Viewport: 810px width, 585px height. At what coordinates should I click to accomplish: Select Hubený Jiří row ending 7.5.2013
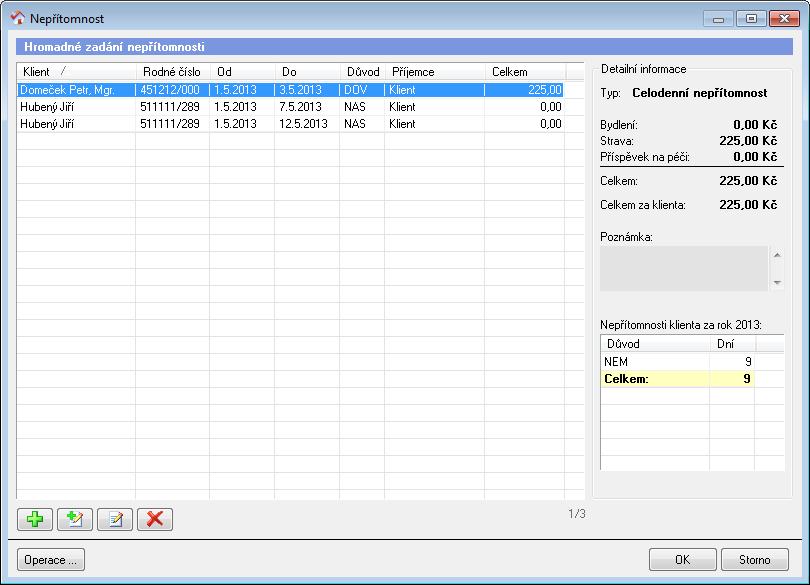(290, 107)
